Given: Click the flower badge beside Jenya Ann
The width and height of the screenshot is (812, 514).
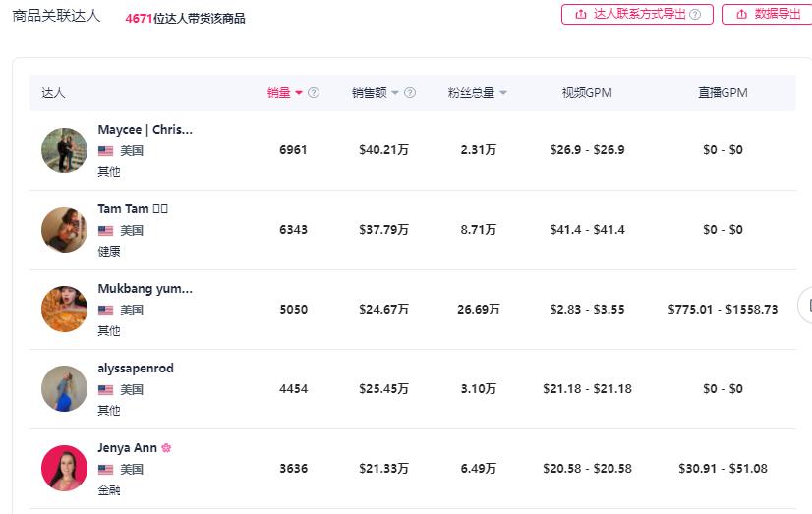Looking at the screenshot, I should [x=166, y=448].
